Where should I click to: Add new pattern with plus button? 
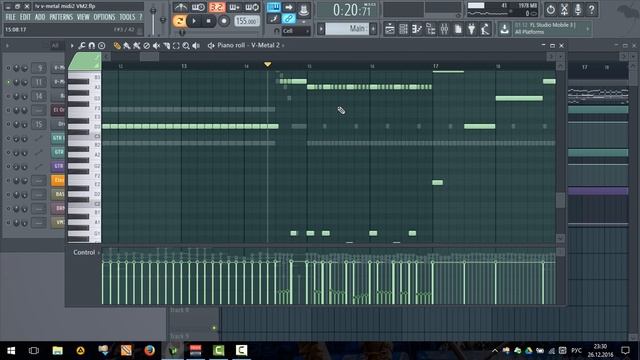(x=373, y=29)
